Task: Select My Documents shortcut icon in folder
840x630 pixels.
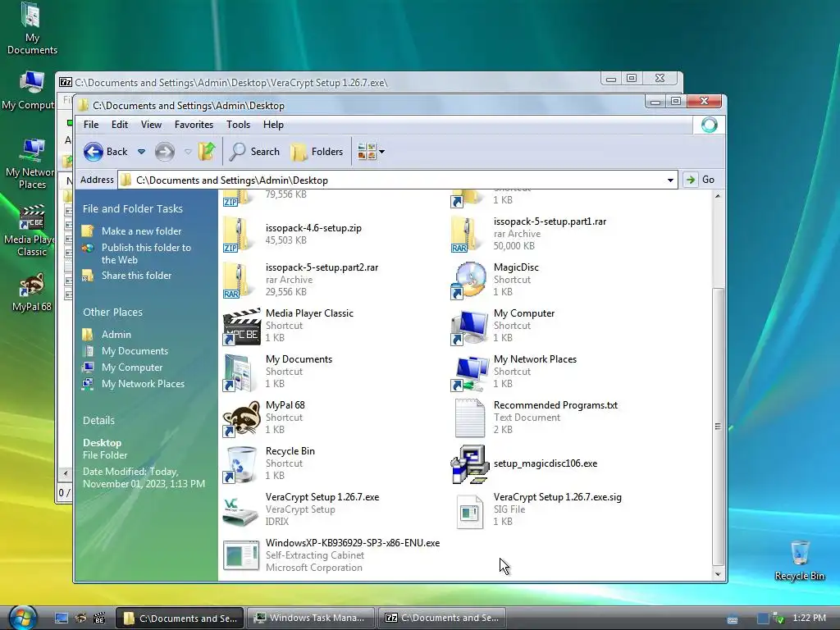Action: pos(239,372)
